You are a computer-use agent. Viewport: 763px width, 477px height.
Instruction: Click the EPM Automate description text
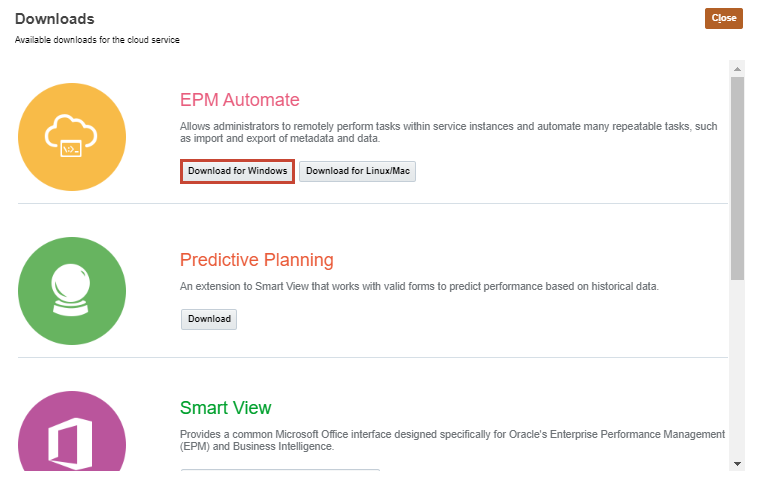point(449,133)
